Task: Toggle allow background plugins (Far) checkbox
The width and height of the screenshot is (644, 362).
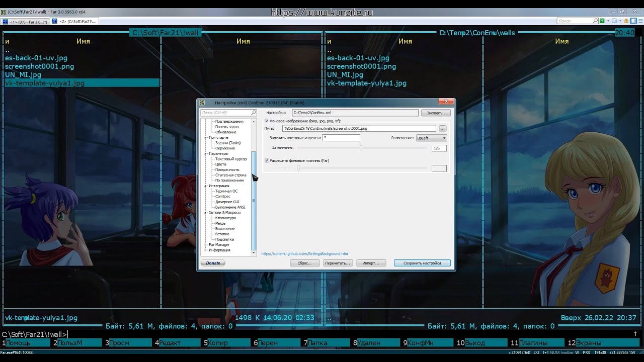Action: (267, 160)
